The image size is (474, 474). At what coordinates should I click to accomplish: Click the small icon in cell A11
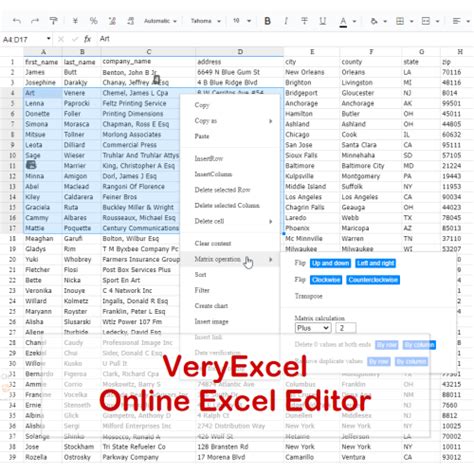[x=31, y=165]
